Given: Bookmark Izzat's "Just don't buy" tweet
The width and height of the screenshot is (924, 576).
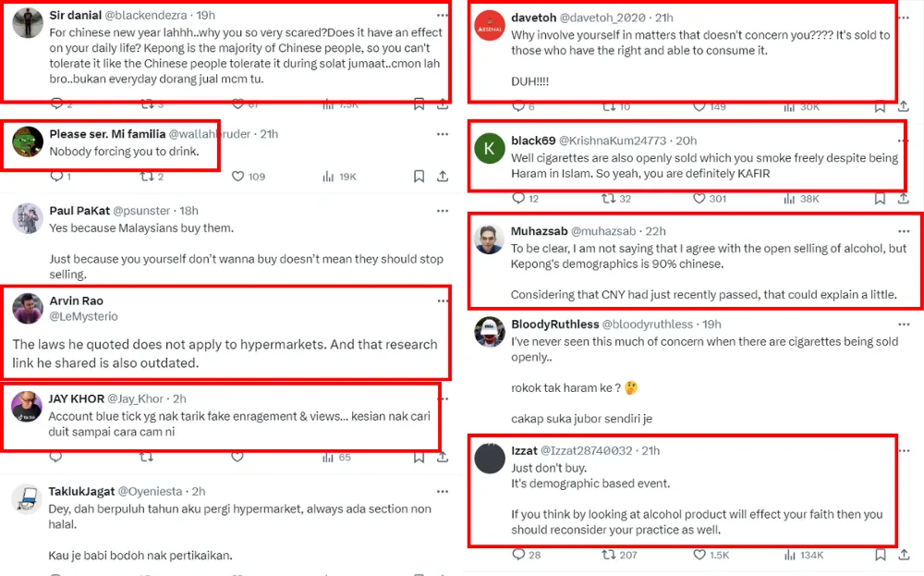Looking at the screenshot, I should pyautogui.click(x=880, y=555).
